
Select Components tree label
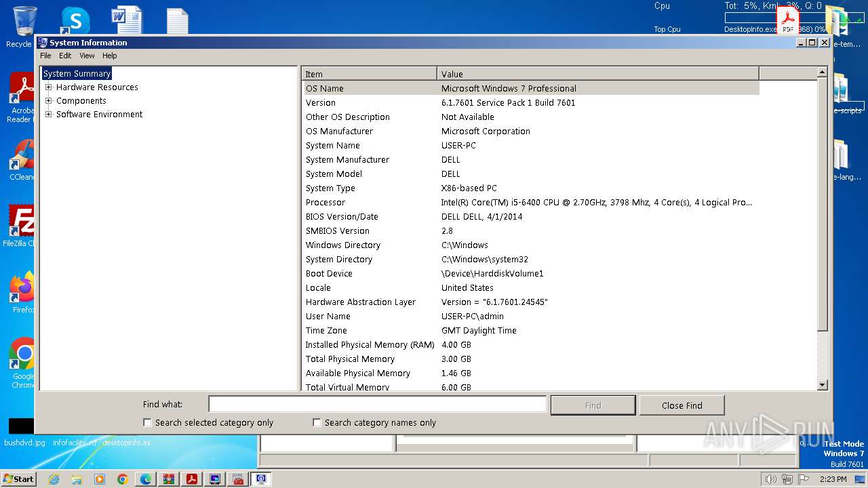tap(81, 101)
